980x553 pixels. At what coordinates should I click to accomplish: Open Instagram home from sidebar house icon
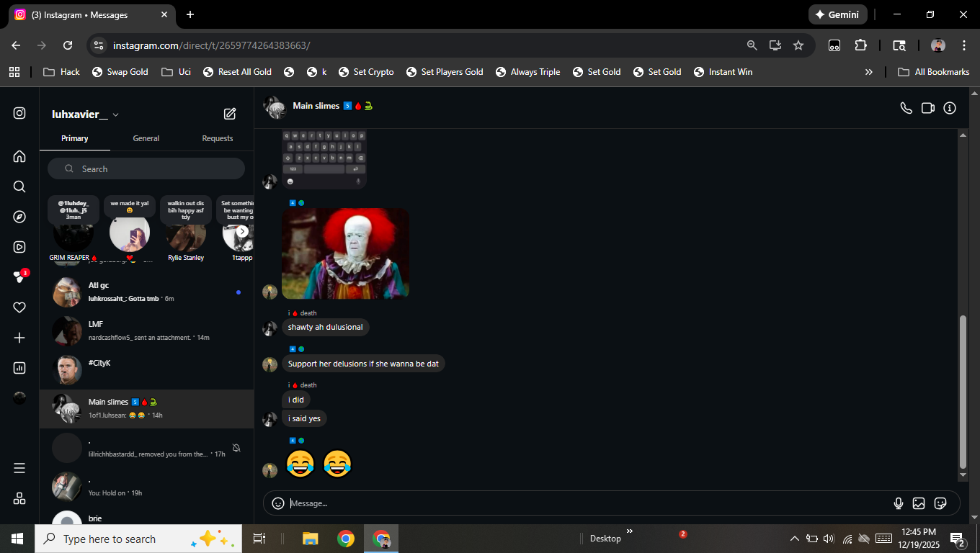click(x=19, y=156)
